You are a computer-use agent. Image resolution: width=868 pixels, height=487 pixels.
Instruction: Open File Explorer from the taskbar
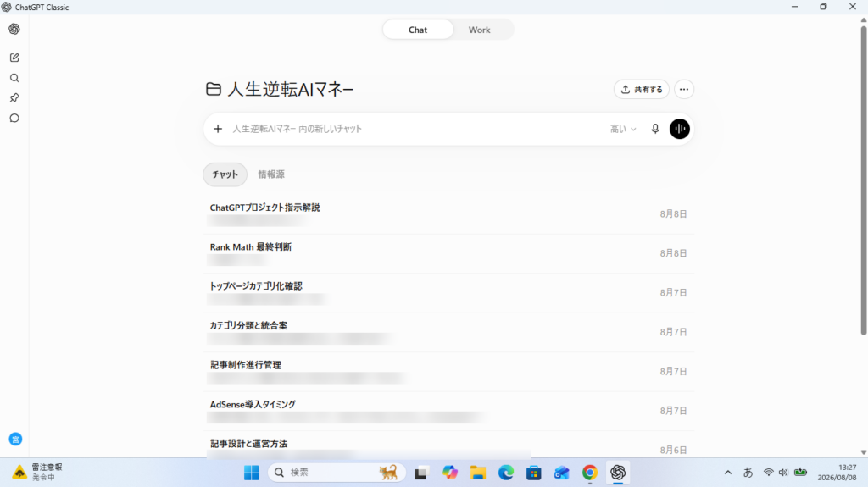tap(478, 473)
